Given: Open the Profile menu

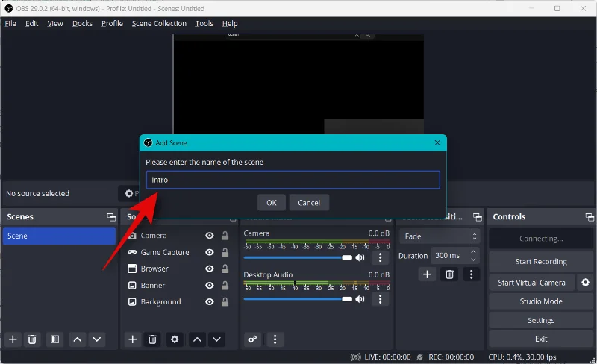Looking at the screenshot, I should (x=113, y=24).
